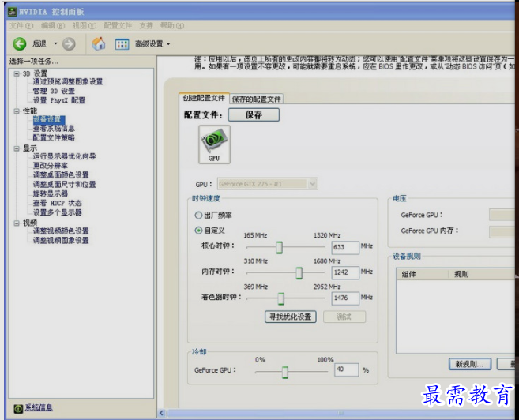Click the fan speed 40 percent field
Image resolution: width=519 pixels, height=420 pixels.
coord(347,369)
